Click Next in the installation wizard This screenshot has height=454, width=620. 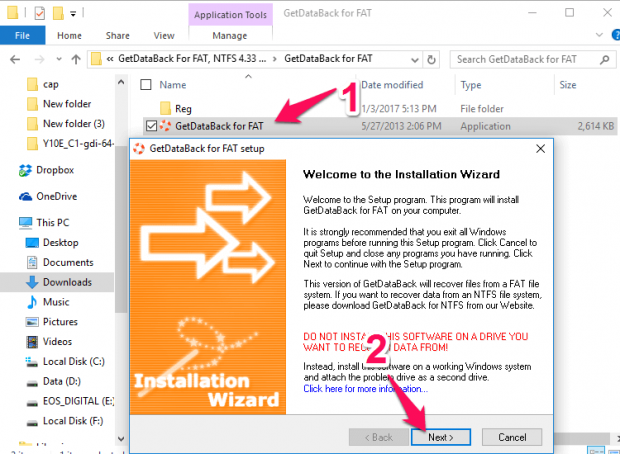pyautogui.click(x=442, y=437)
